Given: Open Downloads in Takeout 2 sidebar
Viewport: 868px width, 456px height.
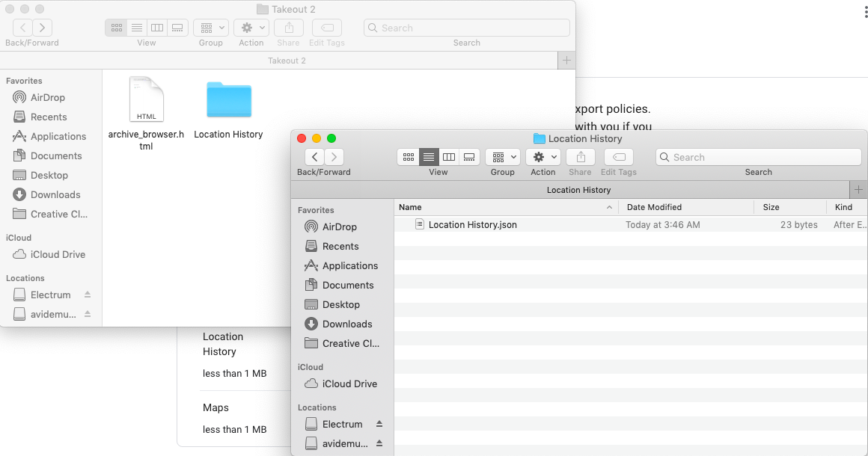Looking at the screenshot, I should tap(48, 194).
